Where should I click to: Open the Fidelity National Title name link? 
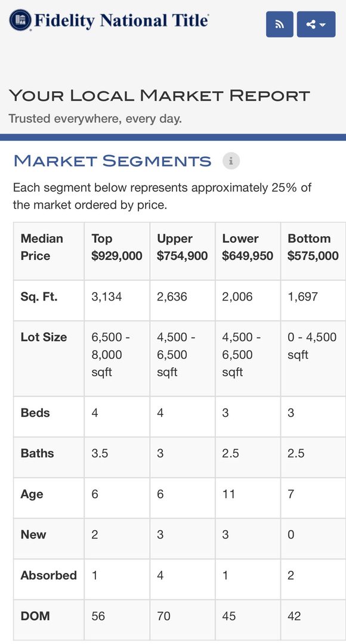121,20
